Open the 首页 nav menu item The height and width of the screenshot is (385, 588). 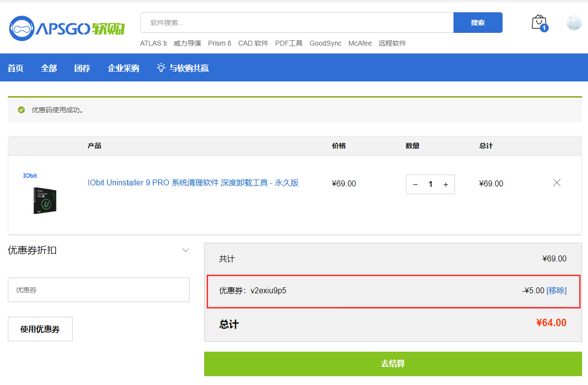point(15,68)
